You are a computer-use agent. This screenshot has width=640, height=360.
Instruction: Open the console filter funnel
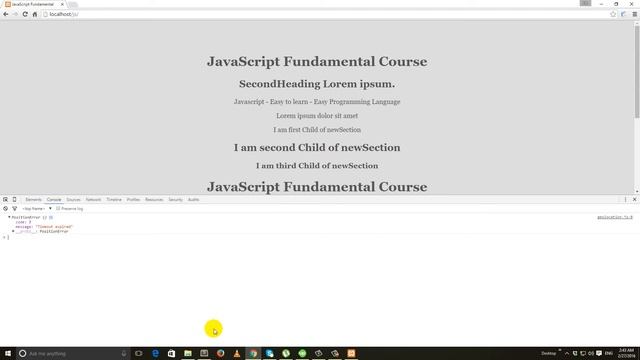pyautogui.click(x=14, y=209)
